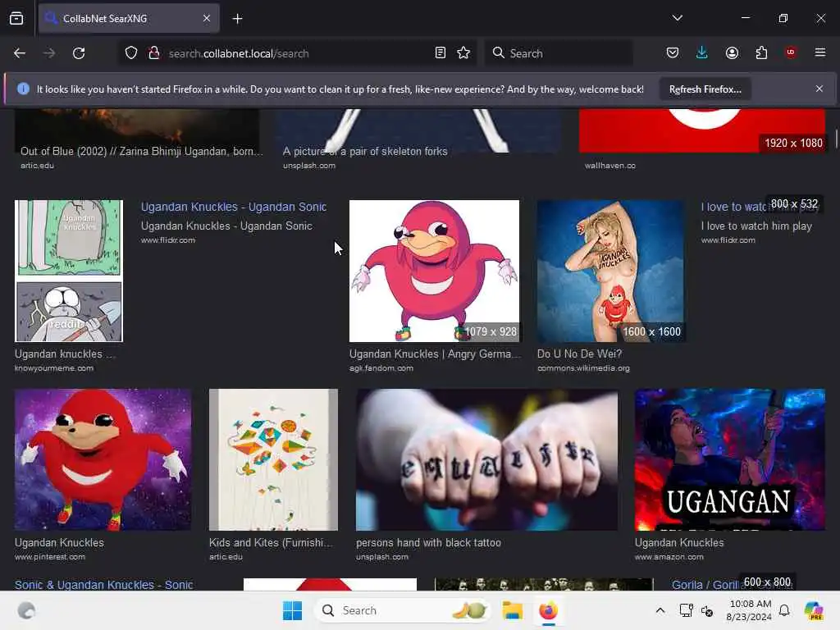840x630 pixels.
Task: Click the 'Do U No De Wei?' caption
Action: [x=579, y=354]
